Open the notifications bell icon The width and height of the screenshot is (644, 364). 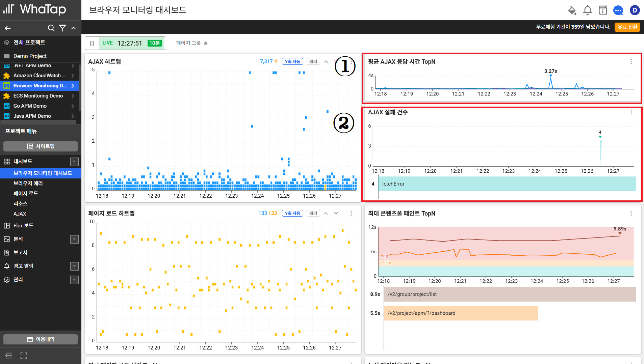coord(588,10)
